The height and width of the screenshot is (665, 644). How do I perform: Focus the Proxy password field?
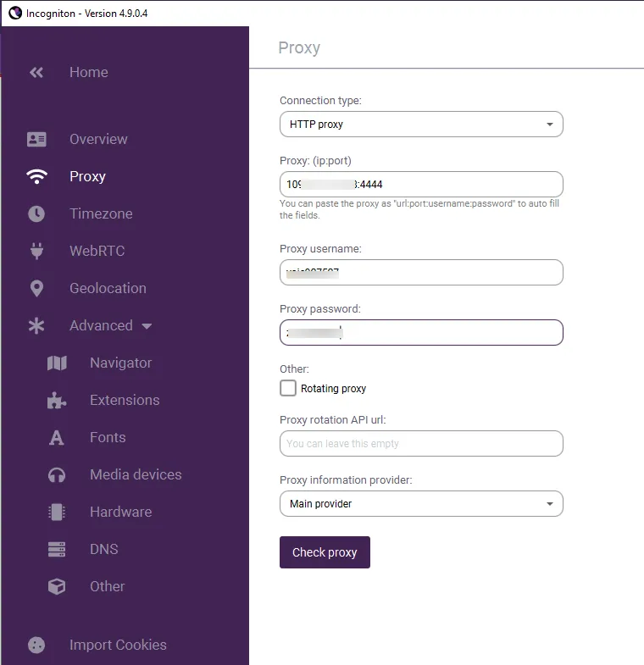coord(421,332)
